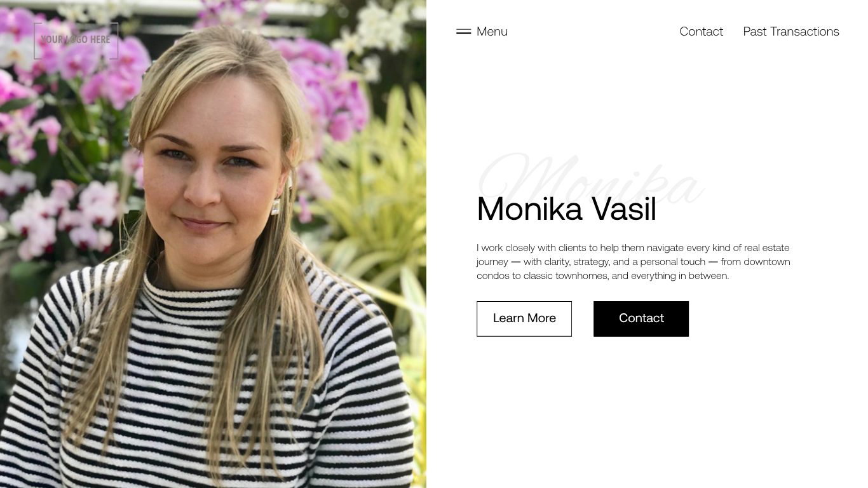
Task: Click the Menu label in header
Action: (x=492, y=31)
